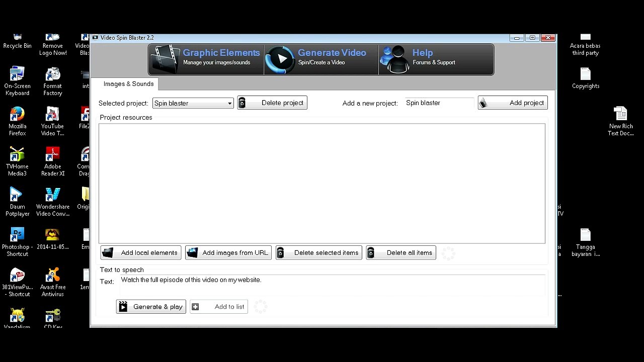
Task: Select the CD Key desktop icon
Action: click(x=53, y=319)
